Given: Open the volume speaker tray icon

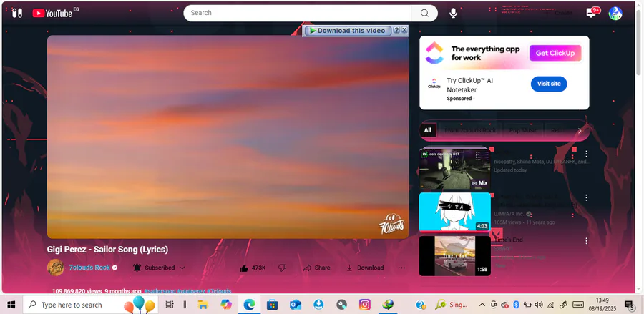Looking at the screenshot, I should pos(539,305).
